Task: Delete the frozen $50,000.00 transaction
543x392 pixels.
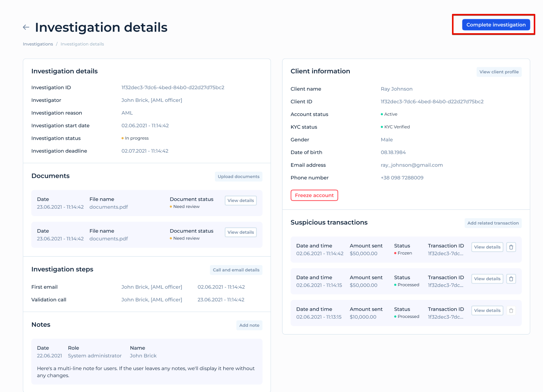Action: (511, 247)
